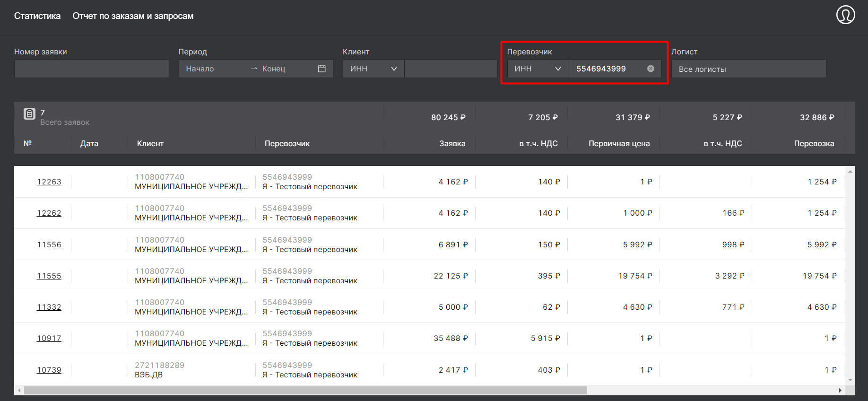Click 22 125 ₽ amount in row 11555
868x401 pixels.
pyautogui.click(x=451, y=276)
